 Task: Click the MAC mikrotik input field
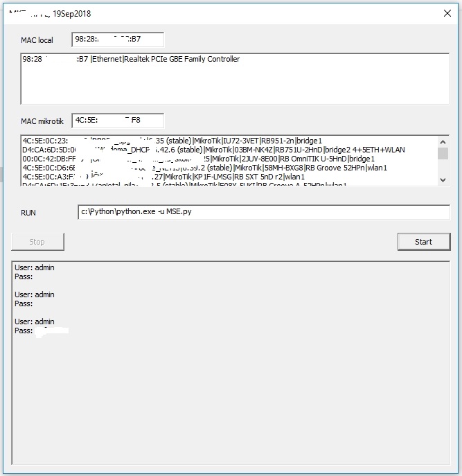pyautogui.click(x=118, y=121)
